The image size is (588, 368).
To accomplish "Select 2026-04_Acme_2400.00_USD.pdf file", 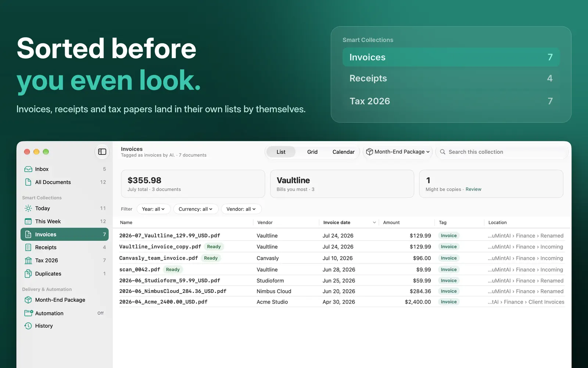I will tap(163, 302).
